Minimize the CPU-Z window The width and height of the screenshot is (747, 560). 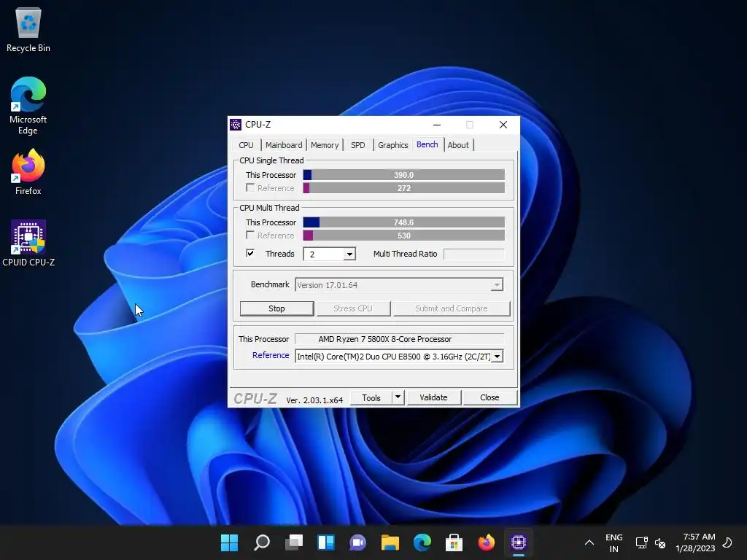point(436,125)
